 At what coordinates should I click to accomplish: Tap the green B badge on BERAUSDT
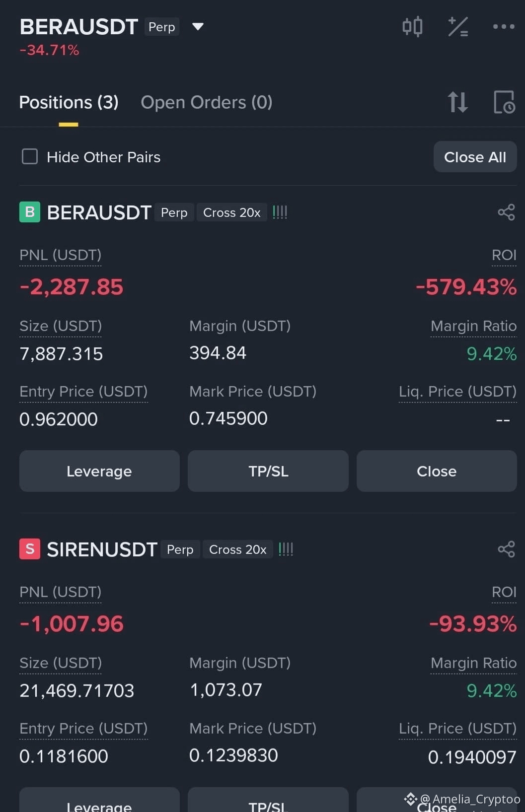click(x=30, y=212)
